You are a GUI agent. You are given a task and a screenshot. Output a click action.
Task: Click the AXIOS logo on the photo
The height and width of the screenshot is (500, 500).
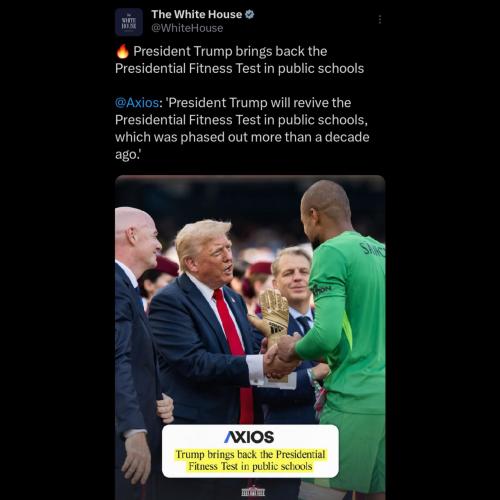tap(249, 437)
